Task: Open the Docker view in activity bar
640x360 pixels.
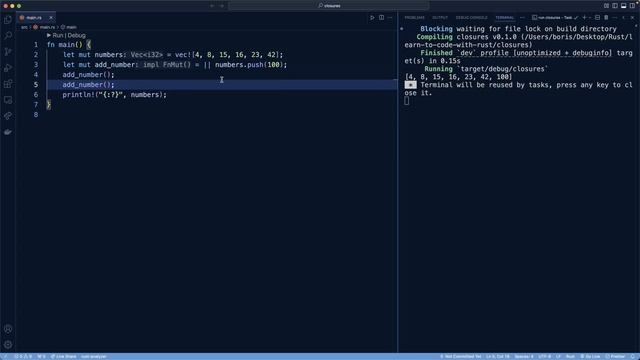Action: pos(8,132)
